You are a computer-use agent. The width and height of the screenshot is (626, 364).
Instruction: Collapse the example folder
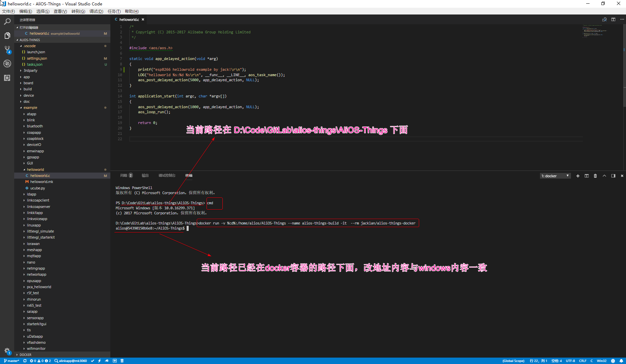(62, 108)
